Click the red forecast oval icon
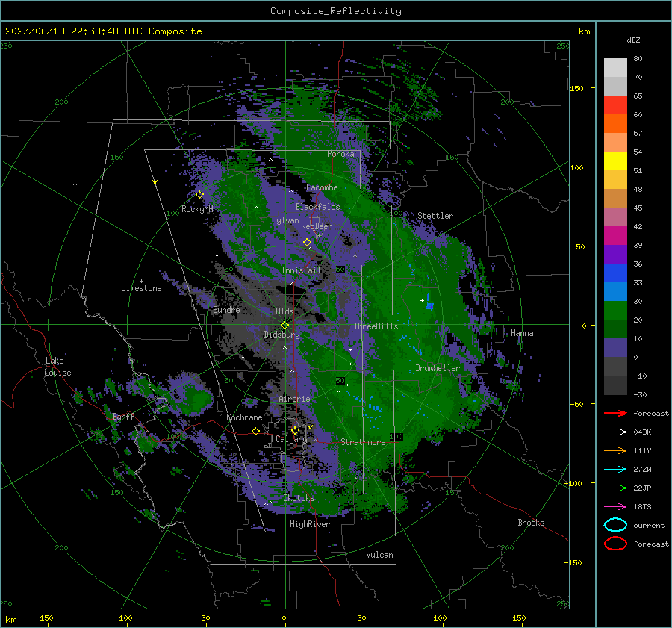This screenshot has width=672, height=628. pos(615,544)
